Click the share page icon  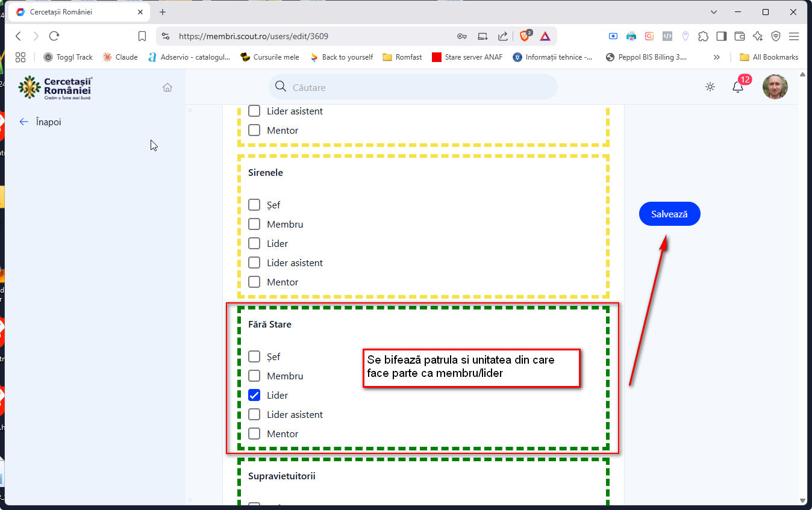coord(502,36)
